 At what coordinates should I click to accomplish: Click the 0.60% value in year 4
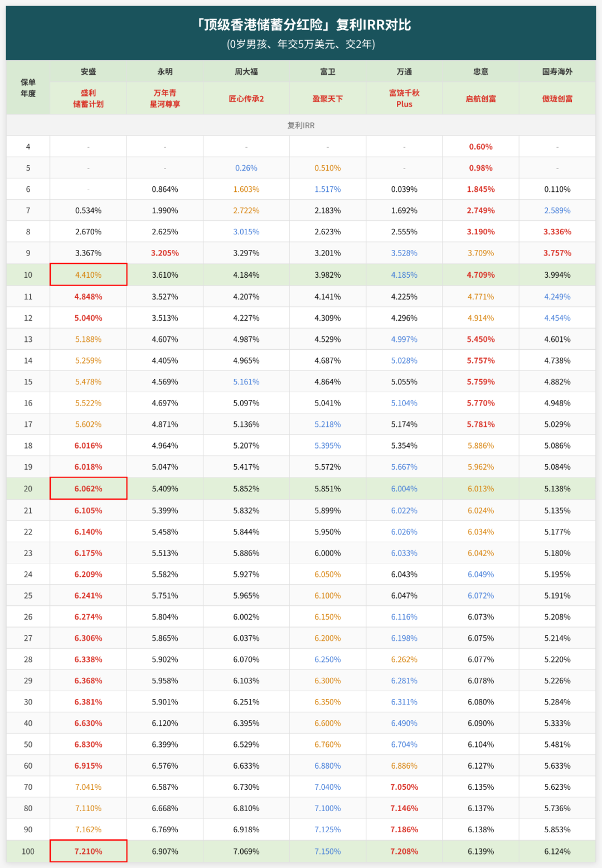point(480,147)
